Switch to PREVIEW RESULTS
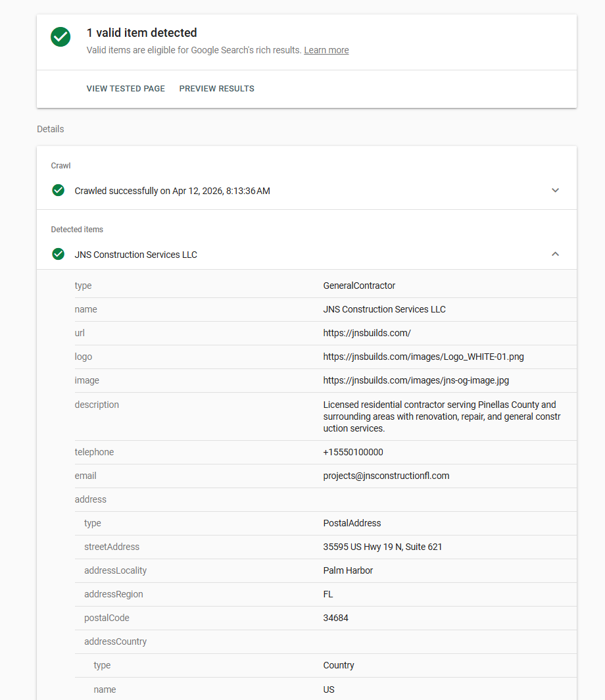This screenshot has height=700, width=605. 216,88
